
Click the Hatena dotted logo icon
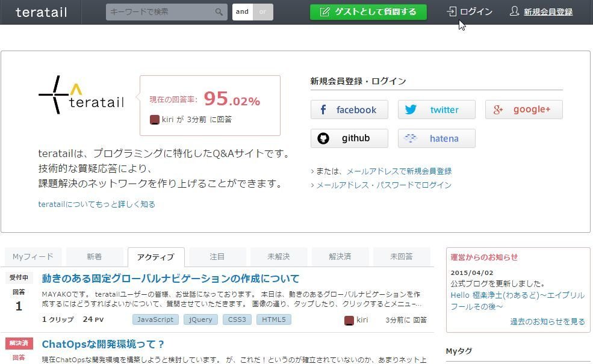411,138
